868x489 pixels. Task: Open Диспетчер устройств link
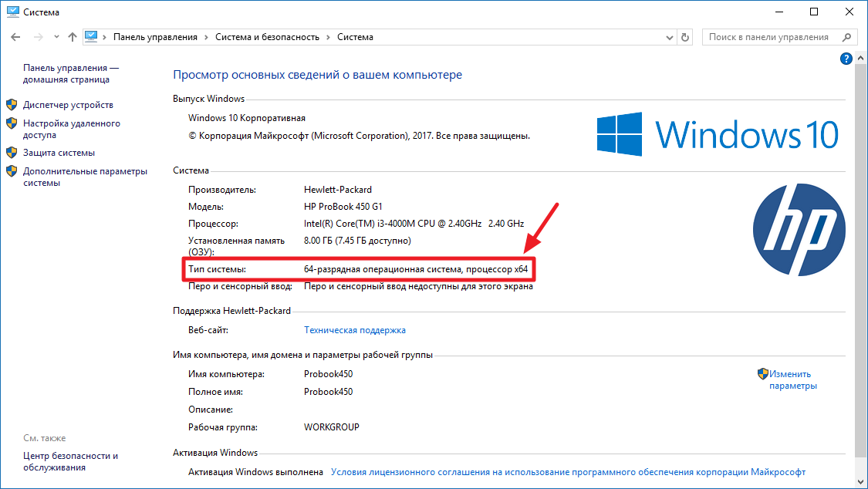point(68,105)
